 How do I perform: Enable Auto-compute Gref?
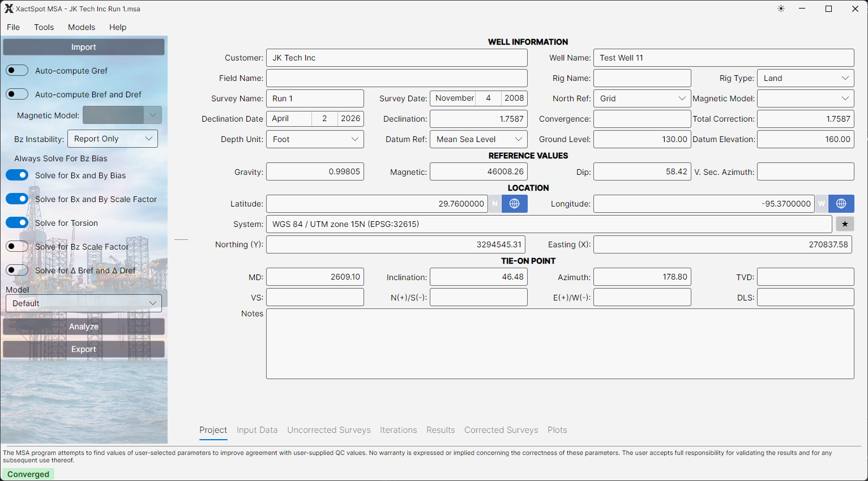17,70
